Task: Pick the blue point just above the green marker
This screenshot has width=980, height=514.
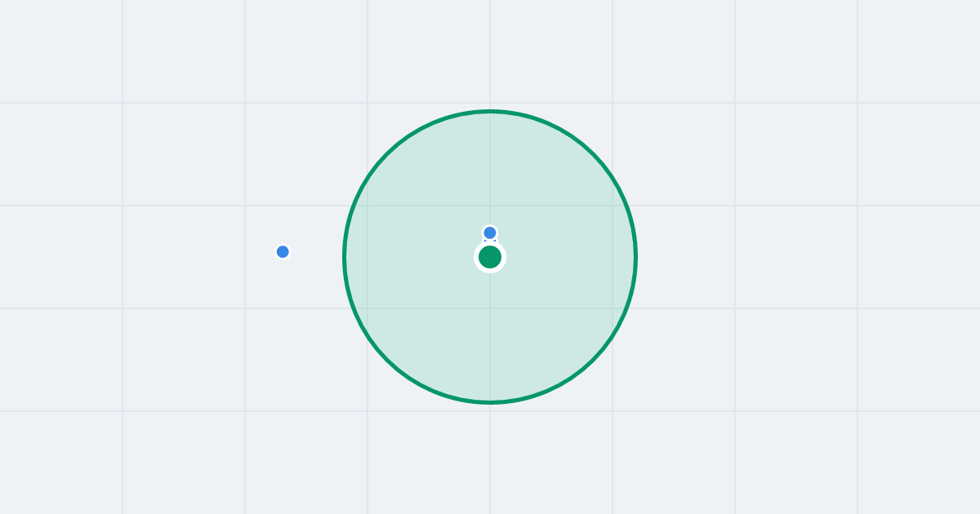Action: point(490,233)
